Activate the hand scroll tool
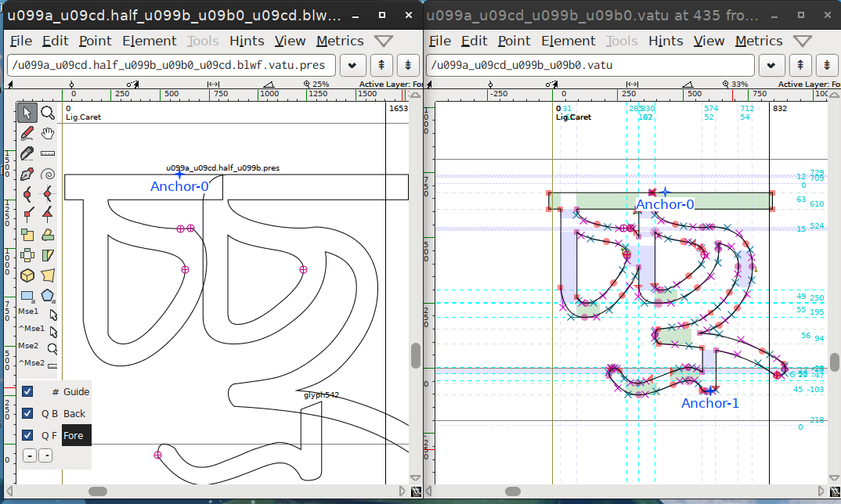Viewport: 841px width, 504px height. coord(48,133)
